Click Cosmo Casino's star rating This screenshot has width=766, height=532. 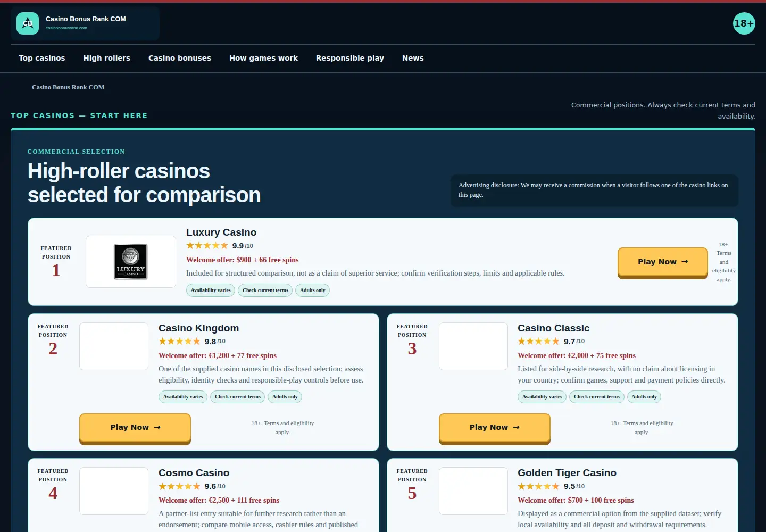pos(179,486)
